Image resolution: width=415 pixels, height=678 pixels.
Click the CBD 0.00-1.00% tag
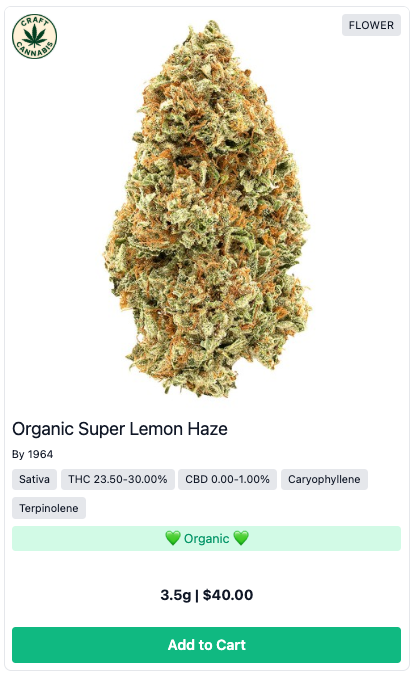[x=227, y=480]
